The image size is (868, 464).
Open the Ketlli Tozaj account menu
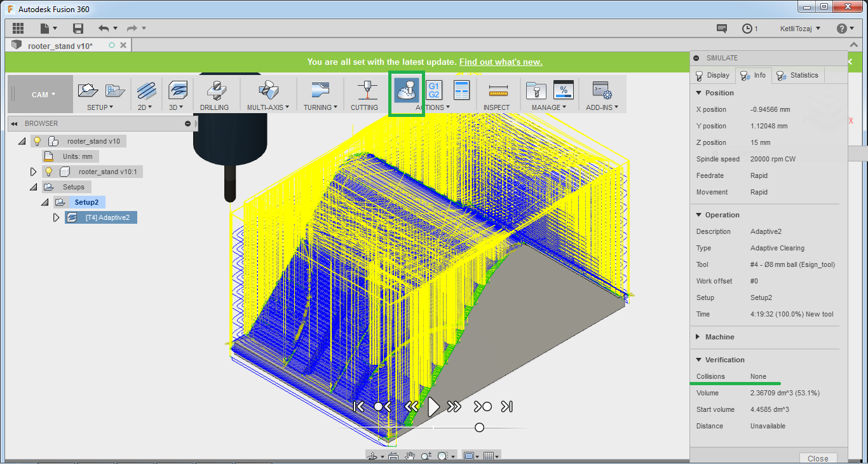point(800,29)
